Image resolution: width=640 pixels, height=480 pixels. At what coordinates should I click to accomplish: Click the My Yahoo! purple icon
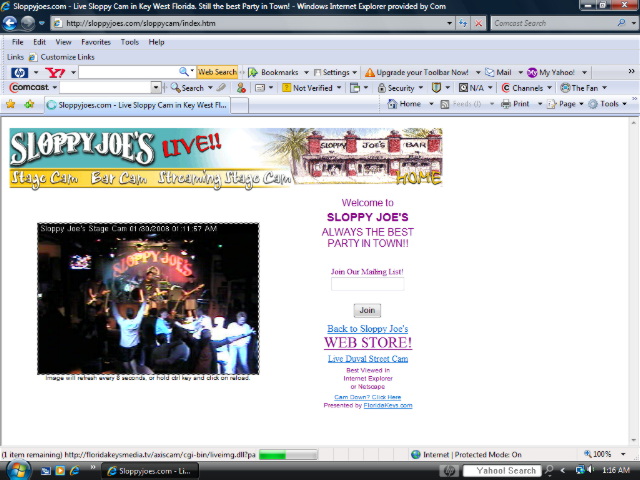[x=532, y=73]
